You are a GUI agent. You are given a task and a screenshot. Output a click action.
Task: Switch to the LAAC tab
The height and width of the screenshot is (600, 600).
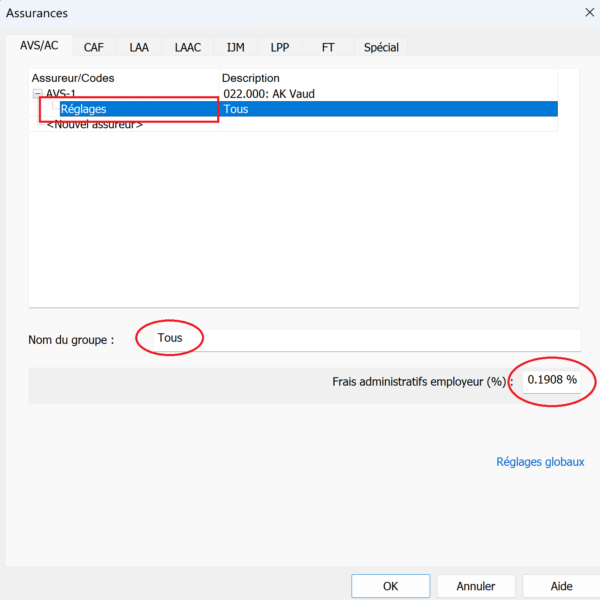(x=188, y=47)
